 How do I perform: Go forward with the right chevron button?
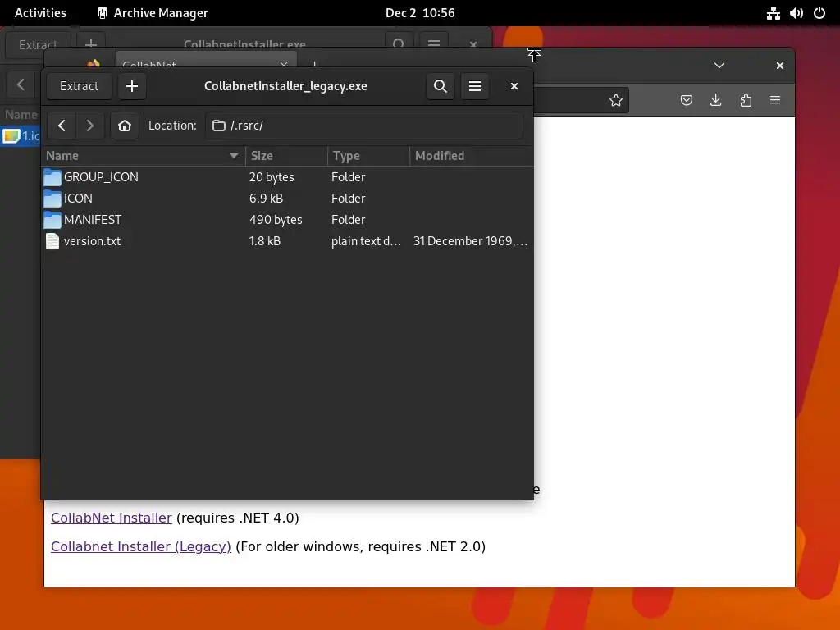pyautogui.click(x=89, y=126)
